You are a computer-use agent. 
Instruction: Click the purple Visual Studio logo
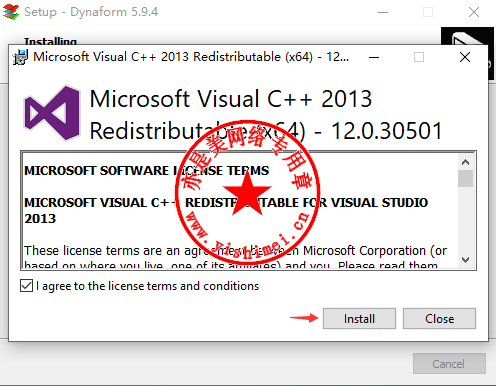52,113
